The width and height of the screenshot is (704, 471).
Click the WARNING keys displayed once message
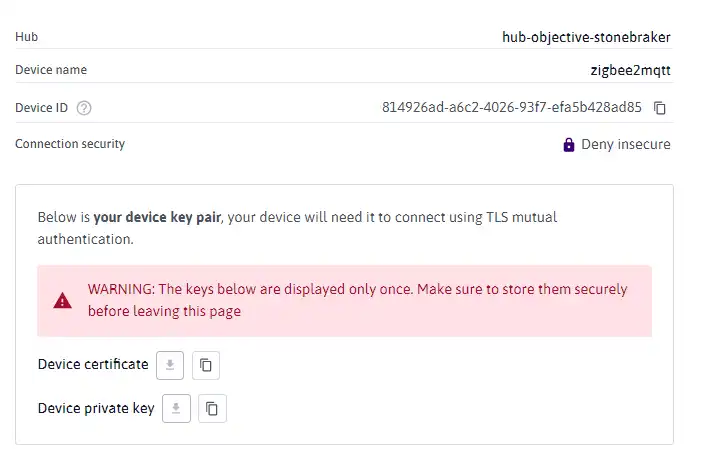coord(357,300)
